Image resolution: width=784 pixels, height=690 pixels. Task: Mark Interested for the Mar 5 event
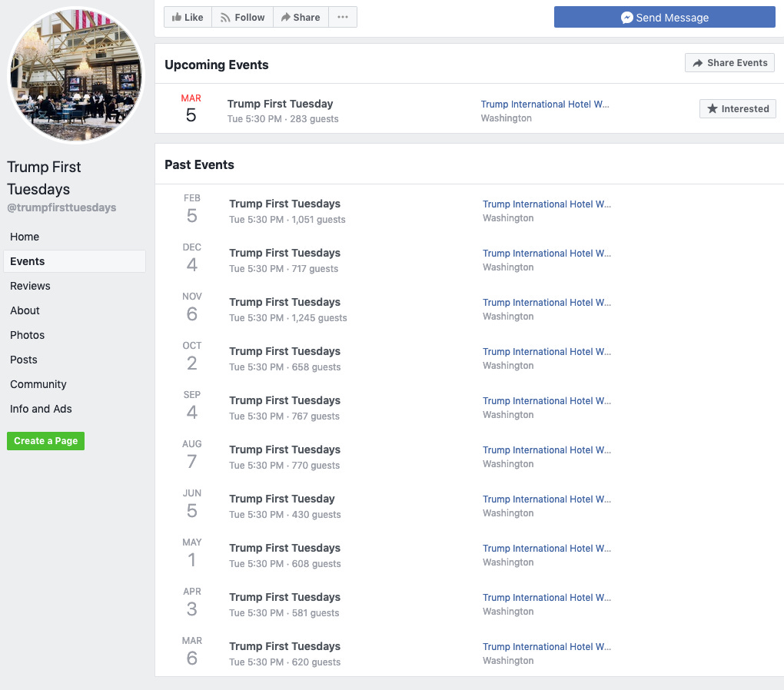[x=738, y=109]
